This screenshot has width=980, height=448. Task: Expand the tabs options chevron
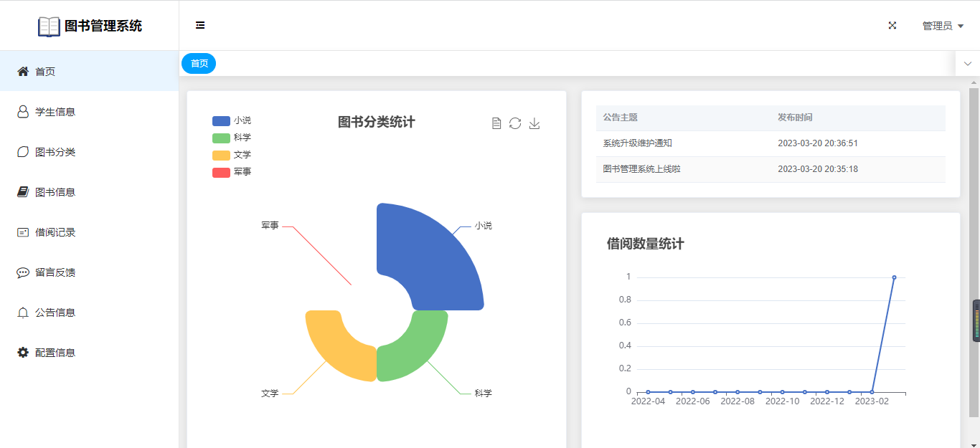point(967,64)
